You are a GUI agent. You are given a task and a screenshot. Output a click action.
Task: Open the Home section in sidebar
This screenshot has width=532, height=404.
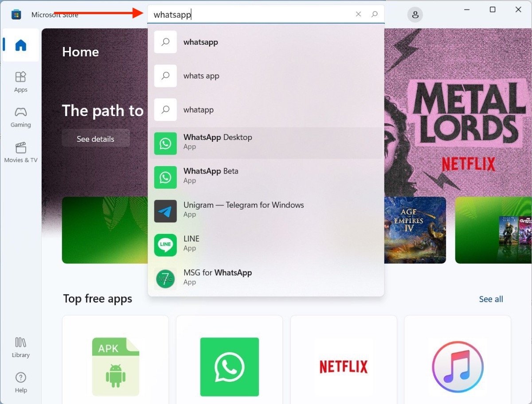pyautogui.click(x=20, y=45)
